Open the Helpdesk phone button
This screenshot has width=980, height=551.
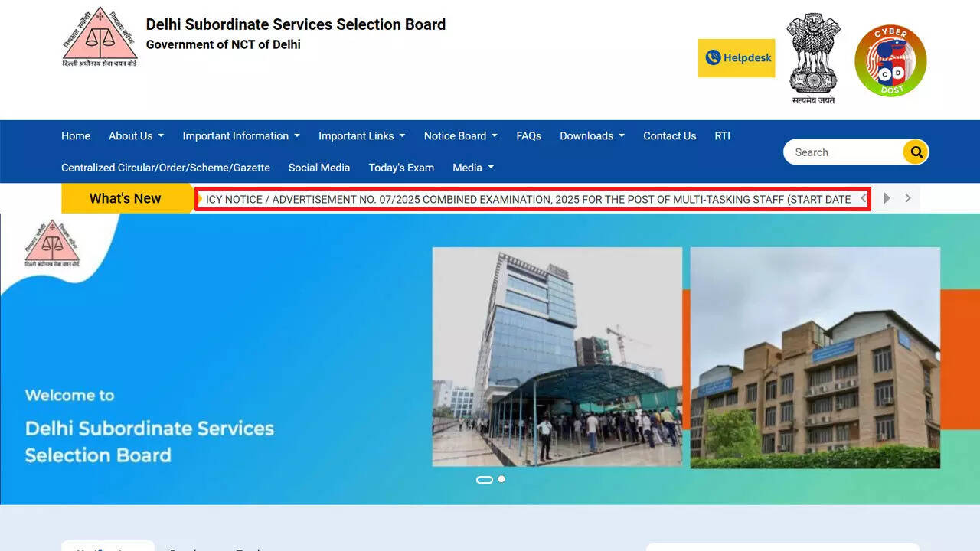click(736, 58)
